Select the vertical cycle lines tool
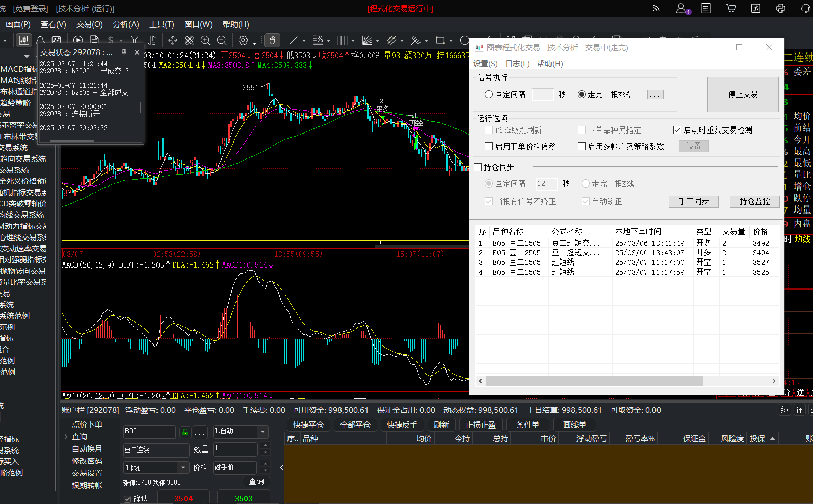 pos(343,40)
